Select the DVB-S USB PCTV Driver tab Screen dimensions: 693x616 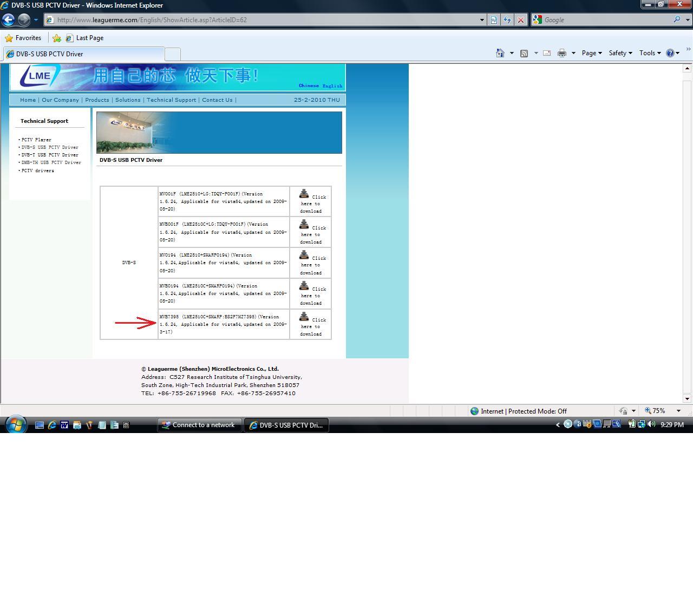(x=83, y=54)
